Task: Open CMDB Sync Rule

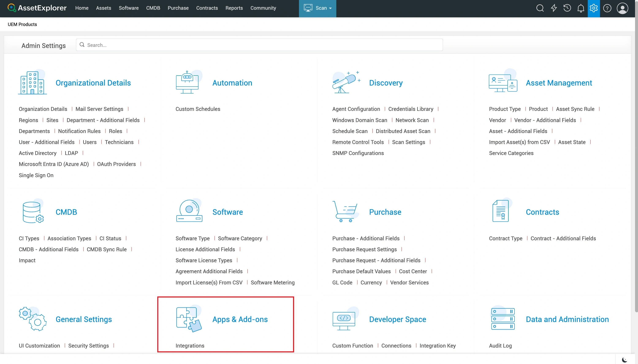Action: 106,249
